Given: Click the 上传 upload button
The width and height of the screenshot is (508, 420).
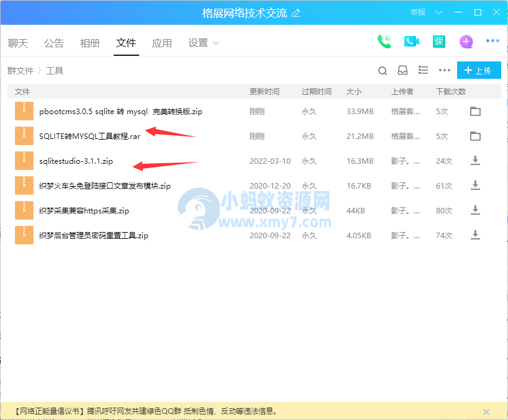Looking at the screenshot, I should (x=479, y=70).
